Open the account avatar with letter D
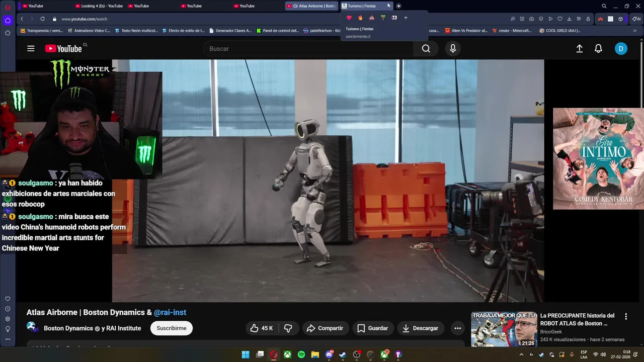Screen dimensions: 644x362 621,49
